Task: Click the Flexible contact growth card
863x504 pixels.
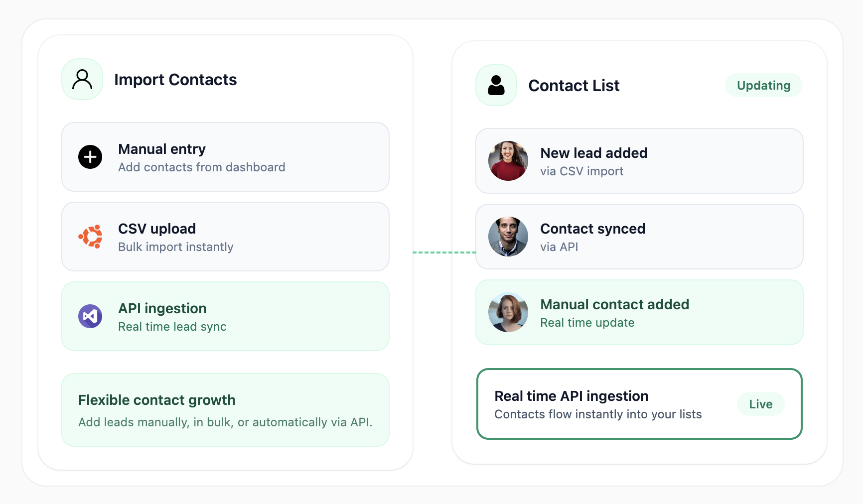Action: 225,410
